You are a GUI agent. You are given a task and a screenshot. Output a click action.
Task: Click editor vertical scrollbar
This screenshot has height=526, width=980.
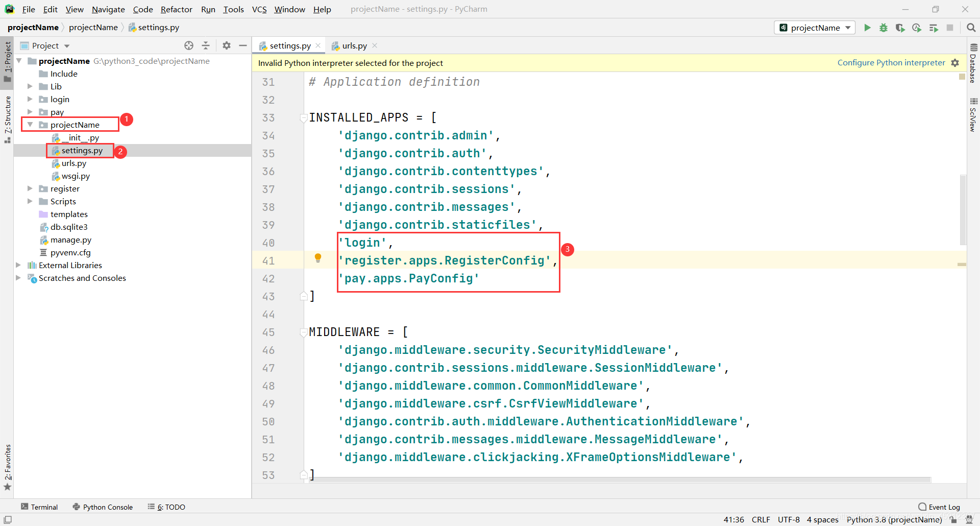click(963, 210)
